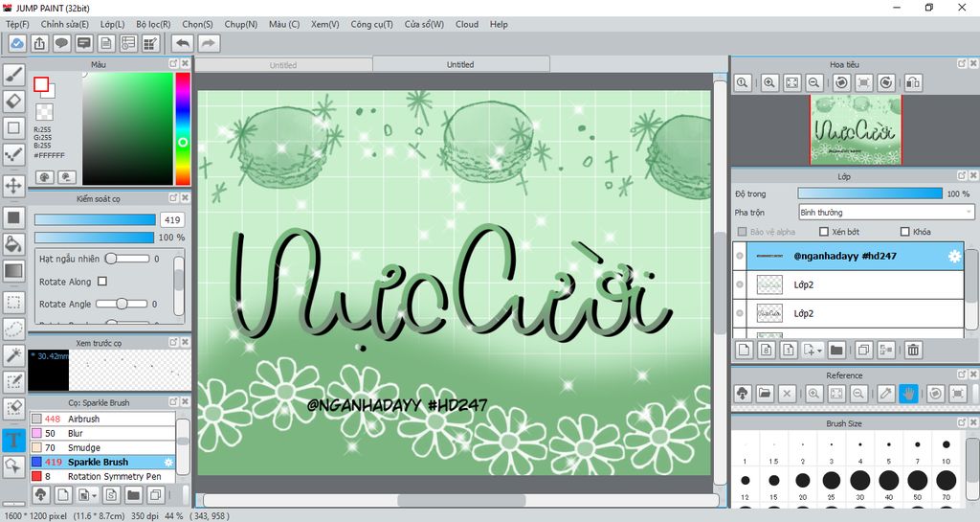980x522 pixels.
Task: Open the Pha trộn blend mode dropdown
Action: coord(886,213)
